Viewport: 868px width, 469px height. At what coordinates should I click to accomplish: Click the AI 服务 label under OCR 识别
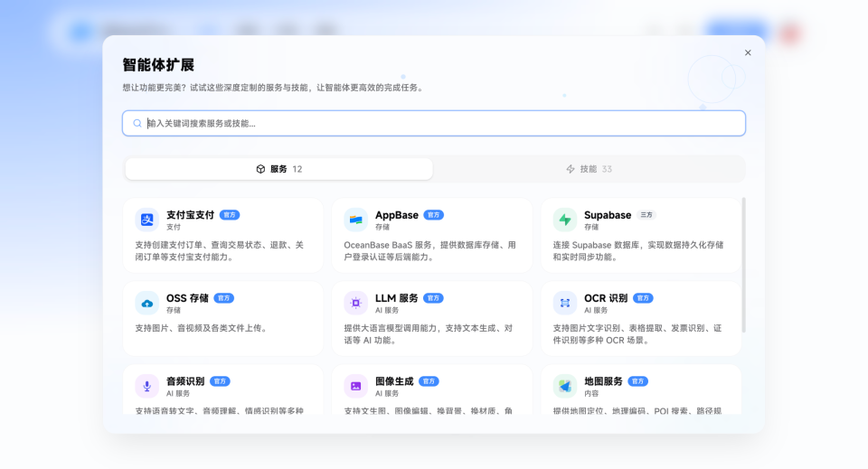[596, 310]
